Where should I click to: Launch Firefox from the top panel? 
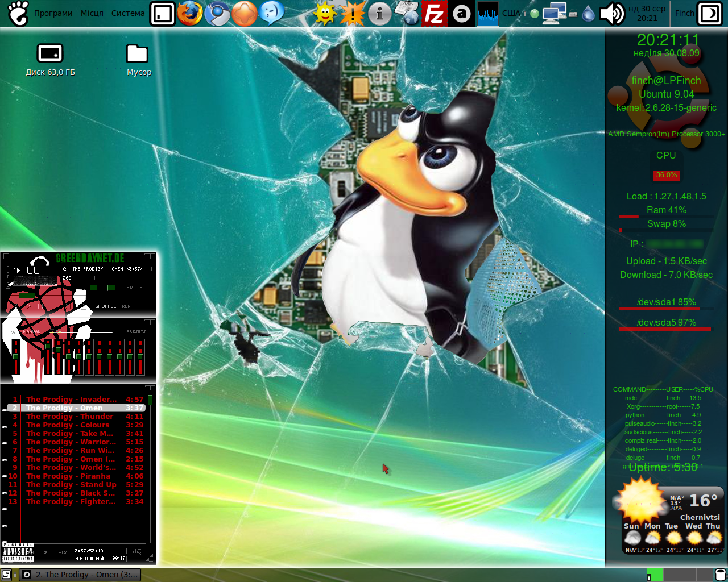point(190,14)
